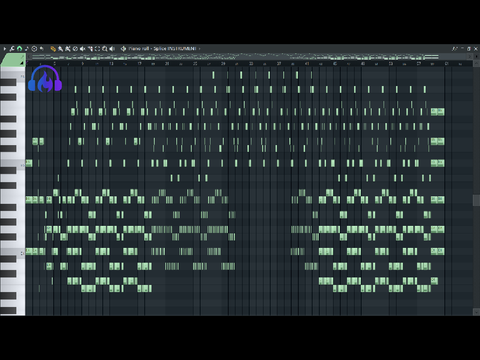Select the Paint brush tool
This screenshot has width=480, height=360.
pos(60,49)
